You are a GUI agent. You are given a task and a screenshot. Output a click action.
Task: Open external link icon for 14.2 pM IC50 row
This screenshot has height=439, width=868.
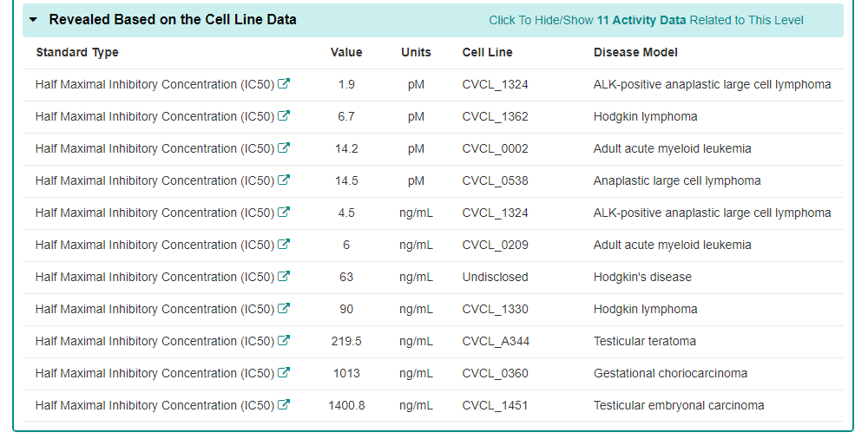click(x=284, y=148)
